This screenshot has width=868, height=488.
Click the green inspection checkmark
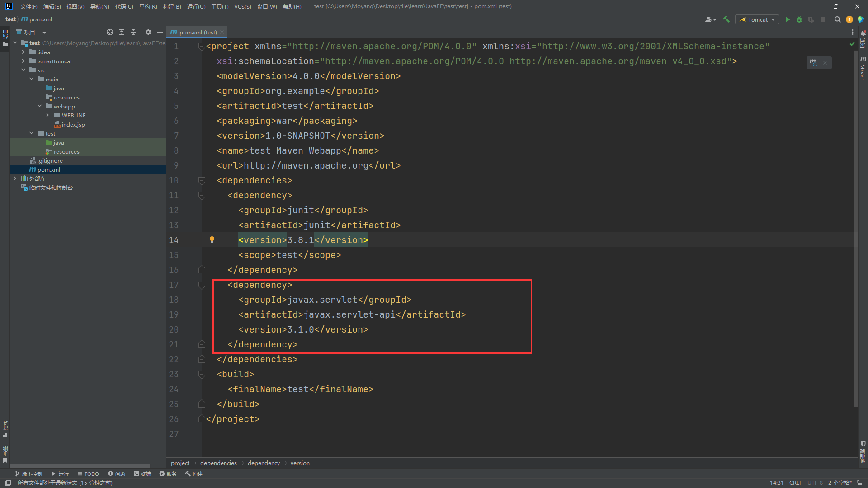click(x=852, y=44)
